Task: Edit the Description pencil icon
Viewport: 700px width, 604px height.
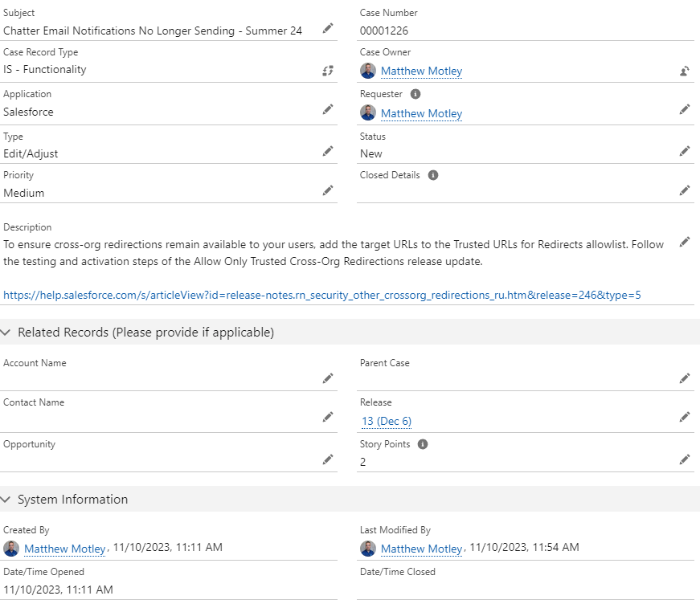Action: pos(685,242)
